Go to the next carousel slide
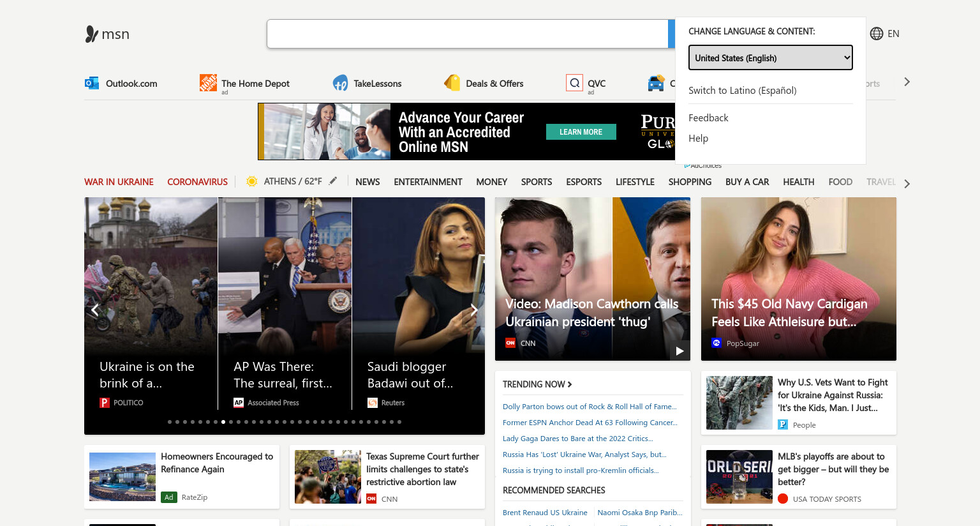Image resolution: width=980 pixels, height=526 pixels. [x=473, y=310]
